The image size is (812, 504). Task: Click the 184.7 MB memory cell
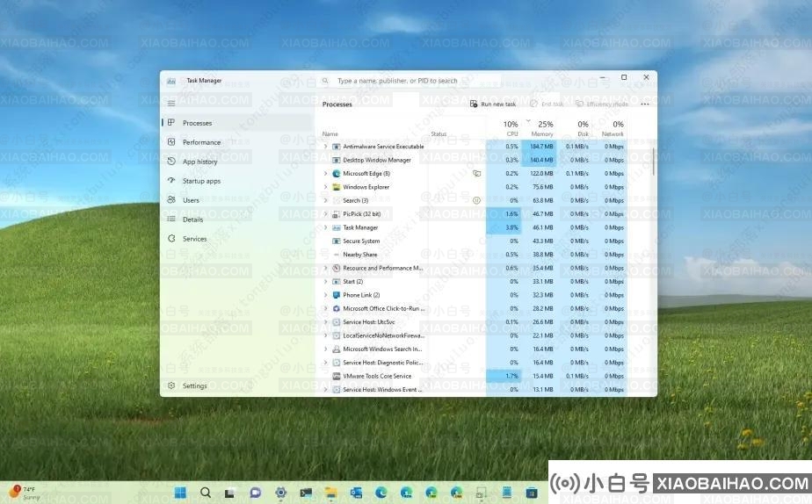(539, 147)
